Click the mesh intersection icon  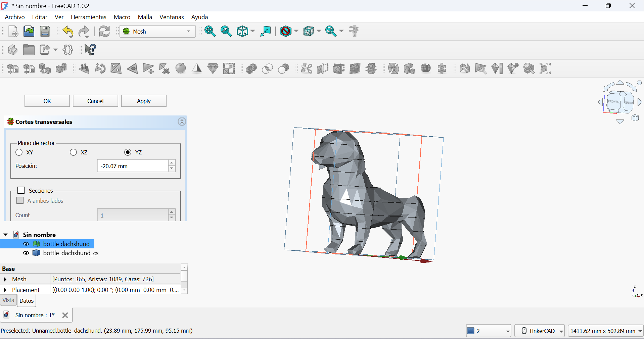click(267, 68)
